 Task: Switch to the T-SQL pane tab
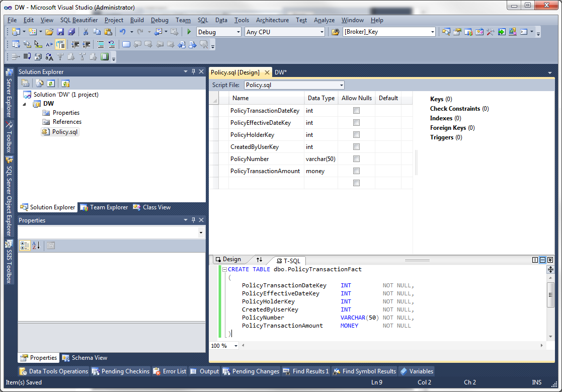click(289, 261)
